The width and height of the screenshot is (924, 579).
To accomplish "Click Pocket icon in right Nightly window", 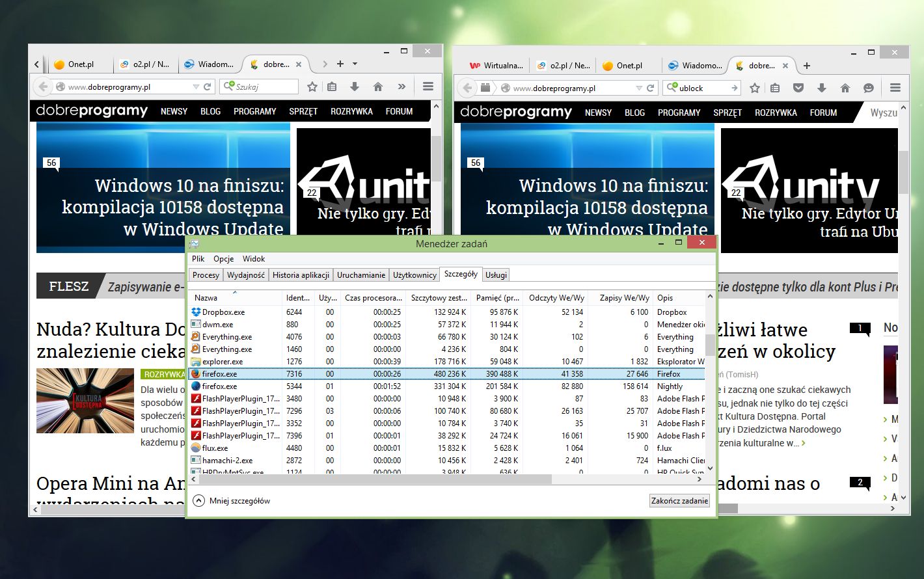I will pos(798,88).
